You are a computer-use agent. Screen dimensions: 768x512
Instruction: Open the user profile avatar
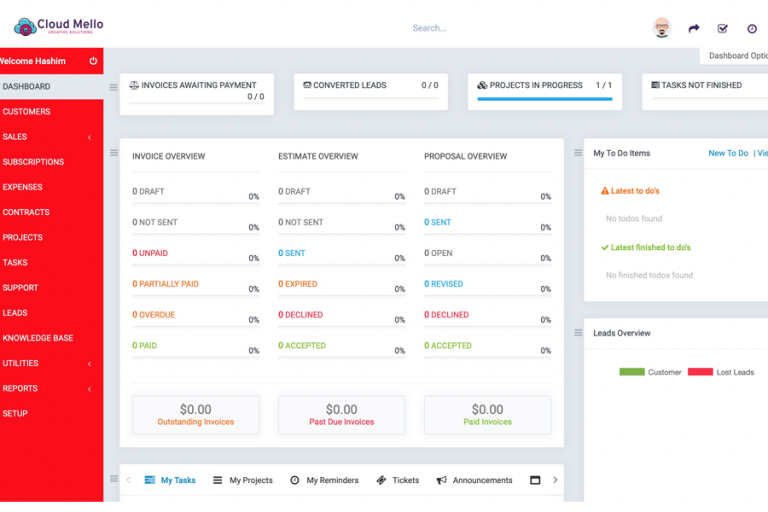661,28
